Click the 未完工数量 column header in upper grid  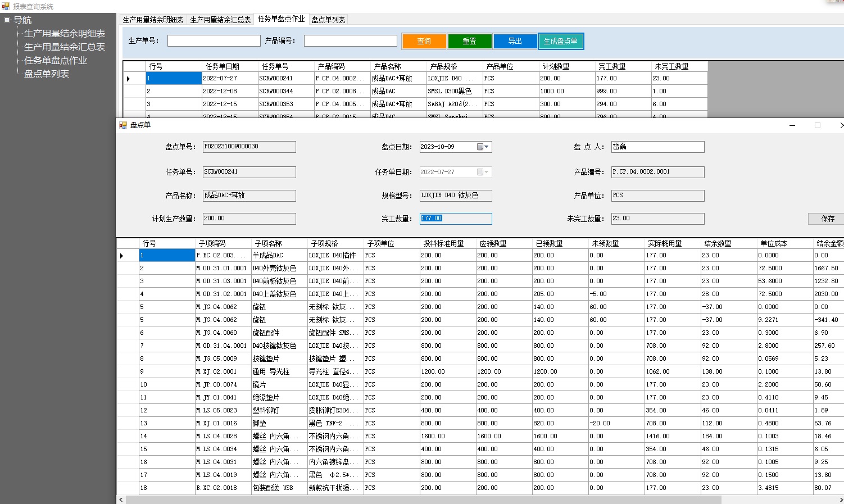pyautogui.click(x=679, y=66)
